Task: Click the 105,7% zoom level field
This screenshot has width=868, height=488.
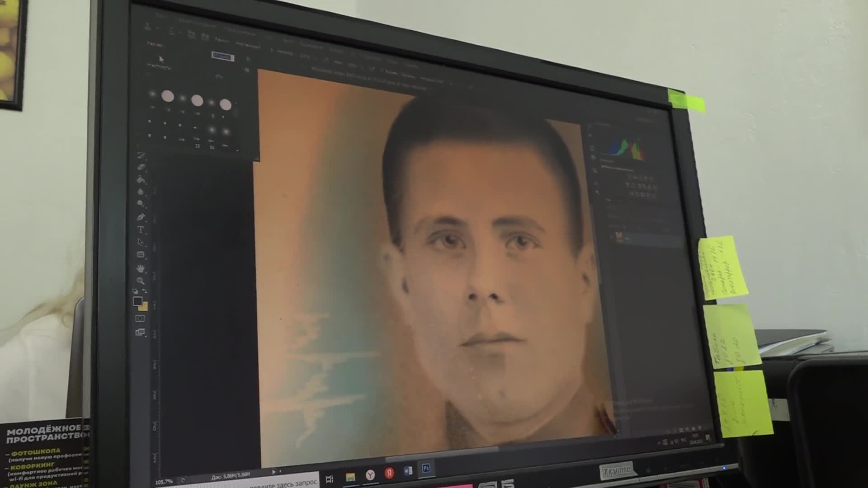Action: click(x=165, y=482)
